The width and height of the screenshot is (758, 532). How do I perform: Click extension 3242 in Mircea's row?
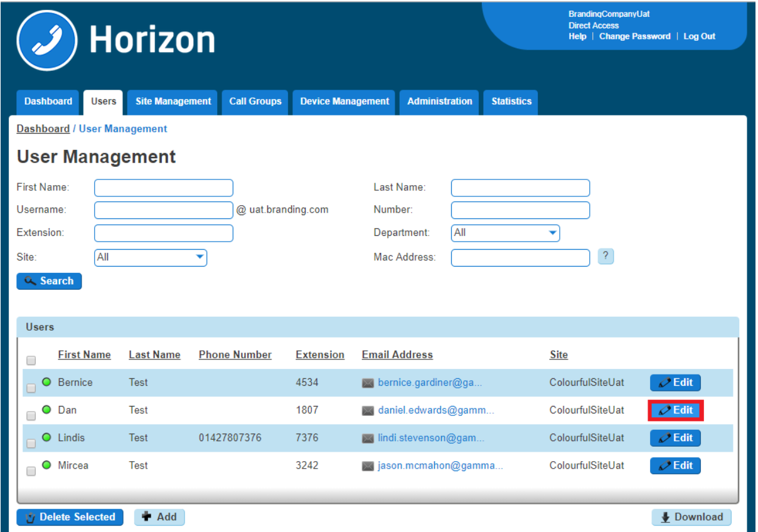coord(307,465)
